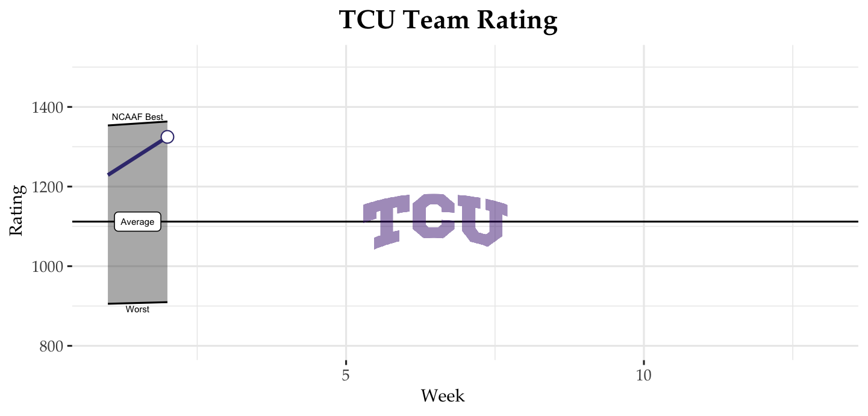Image resolution: width=868 pixels, height=416 pixels.
Task: Click the upper NCAAF Best boundary line
Action: click(x=120, y=124)
